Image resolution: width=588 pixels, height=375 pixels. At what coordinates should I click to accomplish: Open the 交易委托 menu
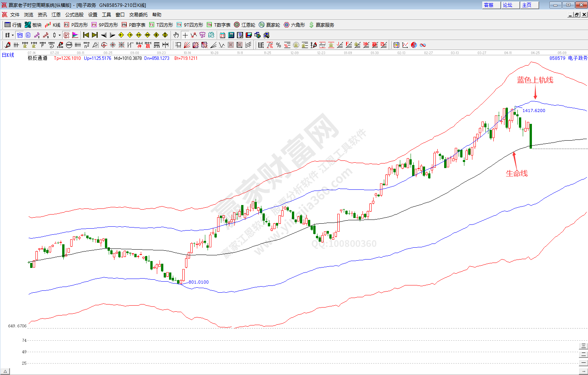tap(138, 15)
